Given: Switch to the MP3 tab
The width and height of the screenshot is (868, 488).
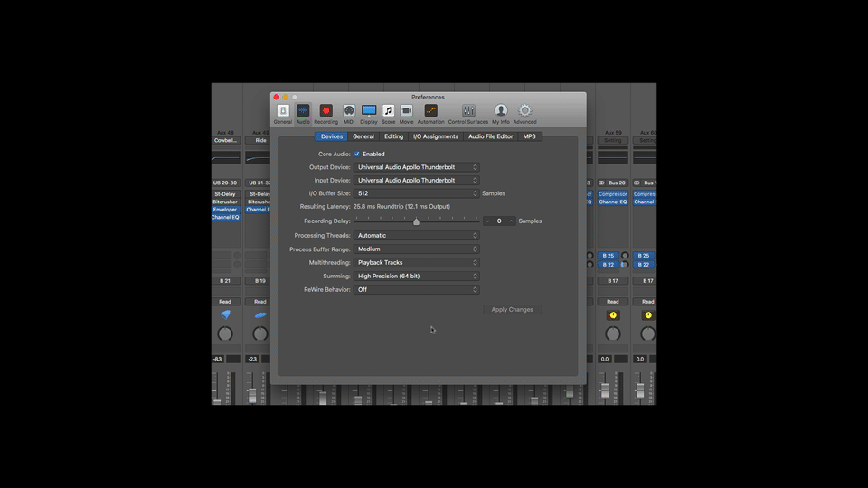Looking at the screenshot, I should click(x=529, y=136).
